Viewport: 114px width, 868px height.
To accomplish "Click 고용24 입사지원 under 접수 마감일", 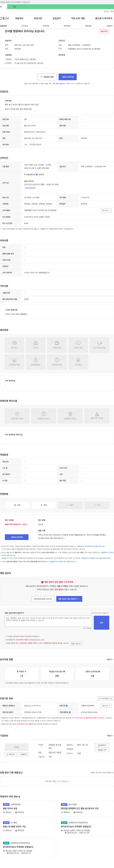I will pyautogui.click(x=17, y=537).
